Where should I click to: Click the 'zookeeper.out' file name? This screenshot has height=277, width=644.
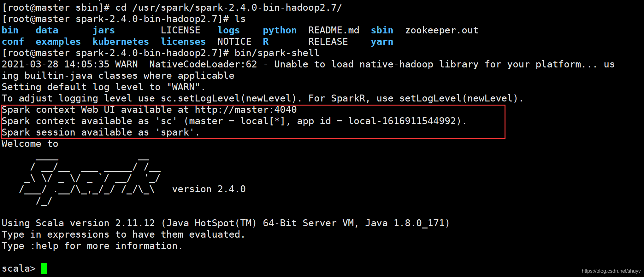tap(442, 31)
